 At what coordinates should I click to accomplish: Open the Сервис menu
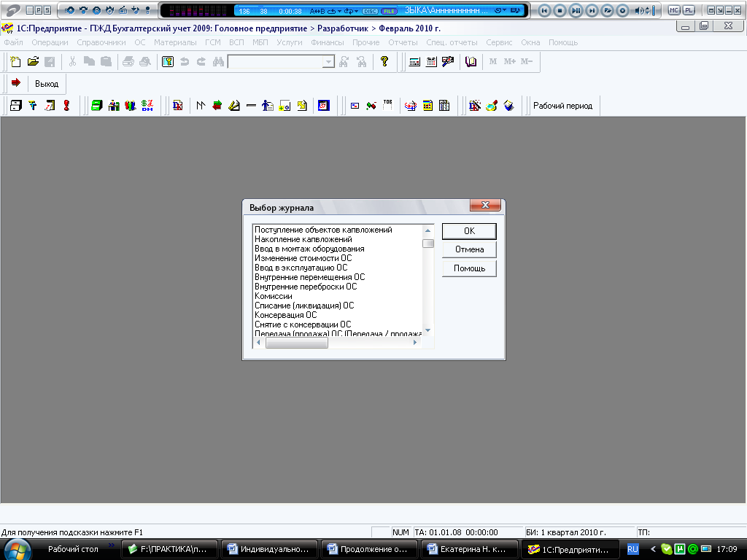coord(499,42)
